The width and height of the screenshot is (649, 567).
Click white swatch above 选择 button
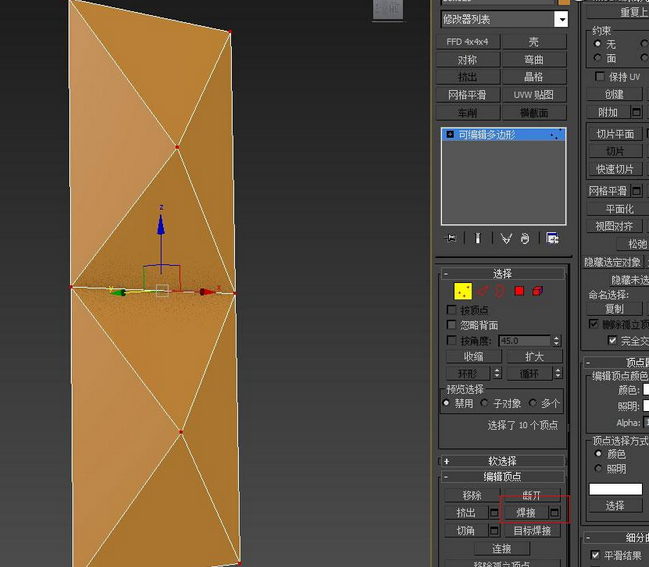click(615, 489)
